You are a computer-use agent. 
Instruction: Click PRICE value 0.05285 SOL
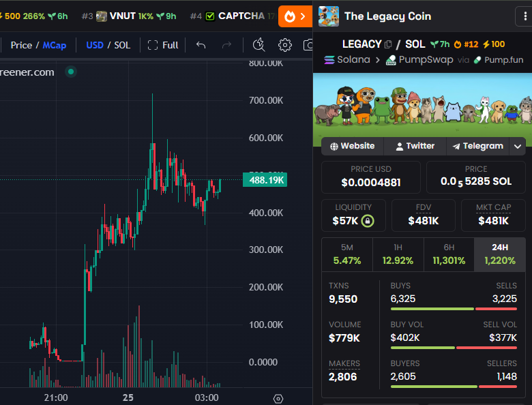476,182
